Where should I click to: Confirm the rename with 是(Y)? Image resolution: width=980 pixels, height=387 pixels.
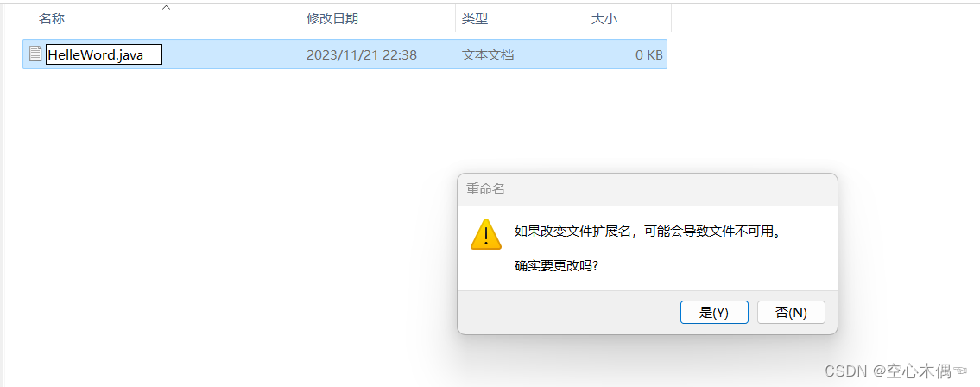coord(714,313)
